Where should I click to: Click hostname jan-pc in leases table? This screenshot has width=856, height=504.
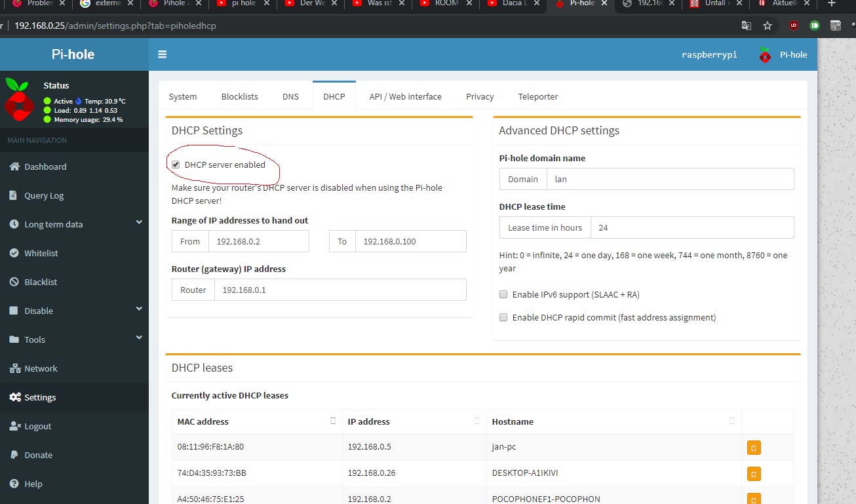(x=505, y=447)
